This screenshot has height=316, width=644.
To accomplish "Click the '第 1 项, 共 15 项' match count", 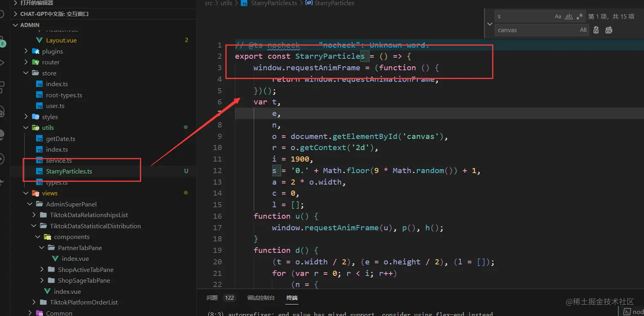I will (611, 17).
